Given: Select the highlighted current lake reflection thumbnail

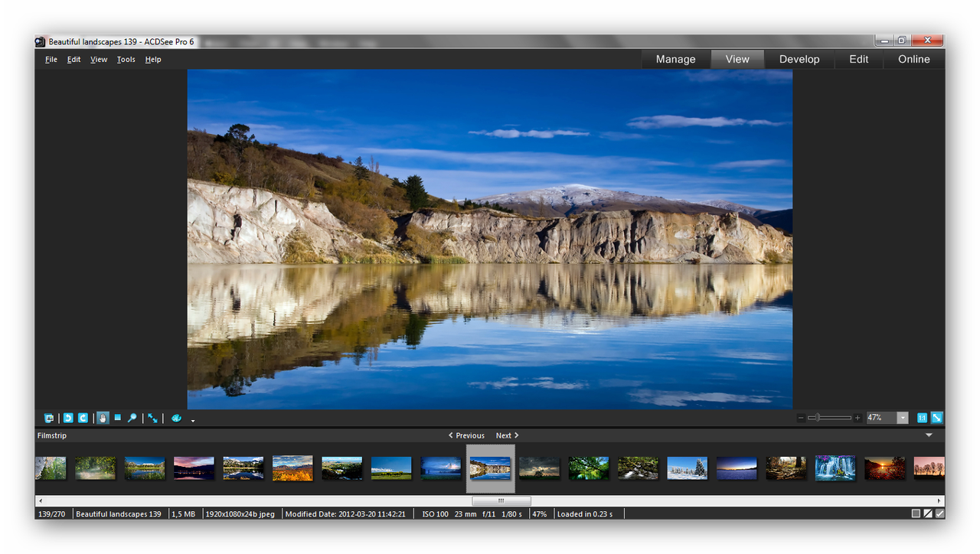Looking at the screenshot, I should (x=490, y=468).
